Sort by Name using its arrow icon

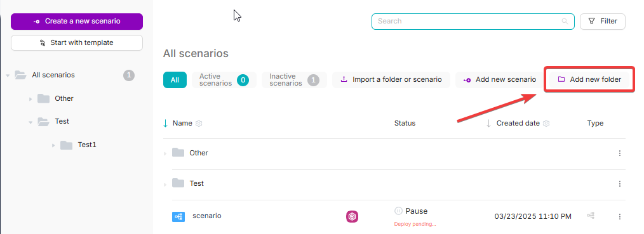point(166,124)
